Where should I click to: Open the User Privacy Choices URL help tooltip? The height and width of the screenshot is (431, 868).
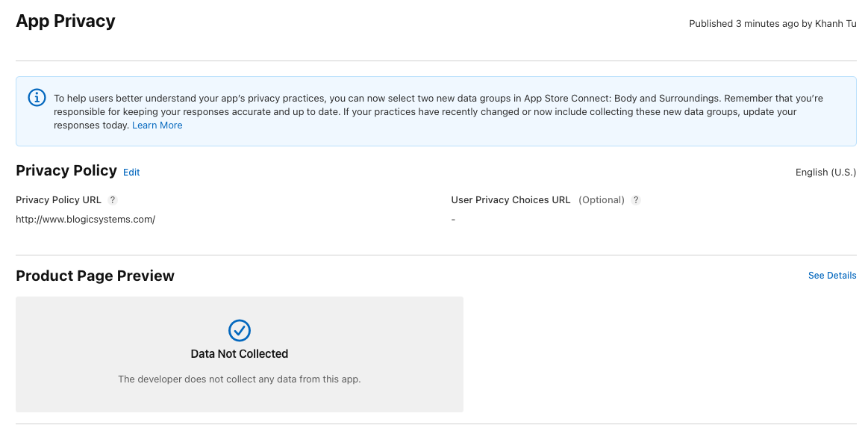[636, 199]
